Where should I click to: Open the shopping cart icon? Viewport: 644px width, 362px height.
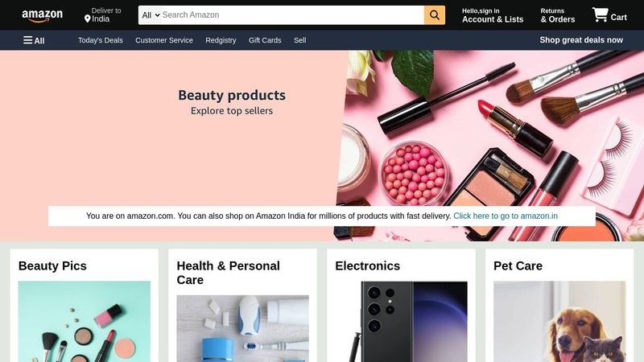tap(600, 14)
